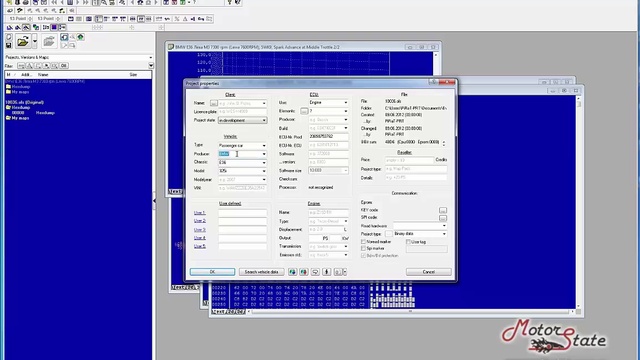Click the User 5 link
This screenshot has height=360, width=640.
click(200, 247)
